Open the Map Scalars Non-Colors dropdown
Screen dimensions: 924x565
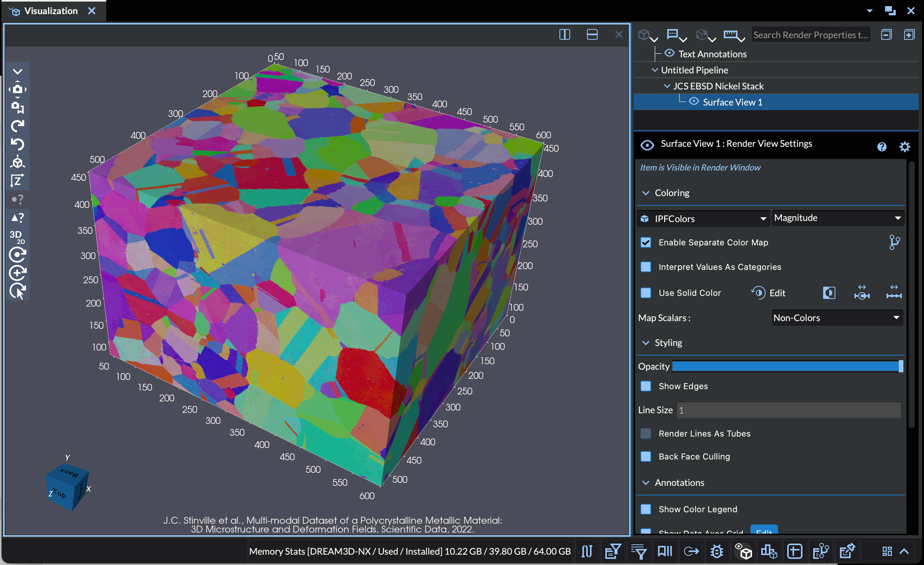837,318
